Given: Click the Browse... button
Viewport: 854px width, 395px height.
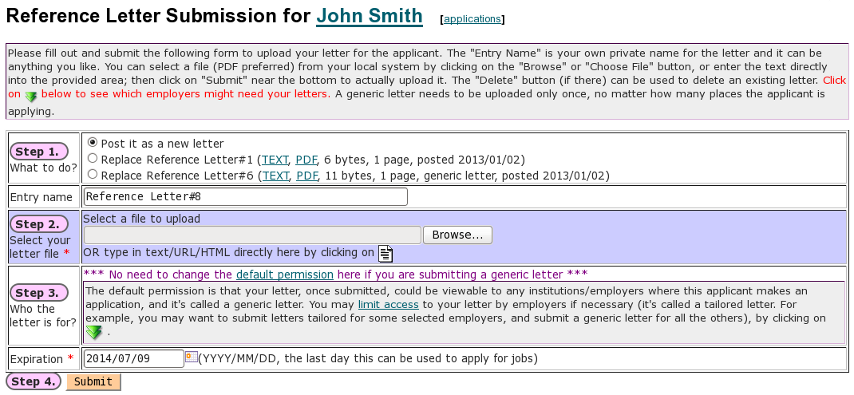Looking at the screenshot, I should pyautogui.click(x=458, y=235).
